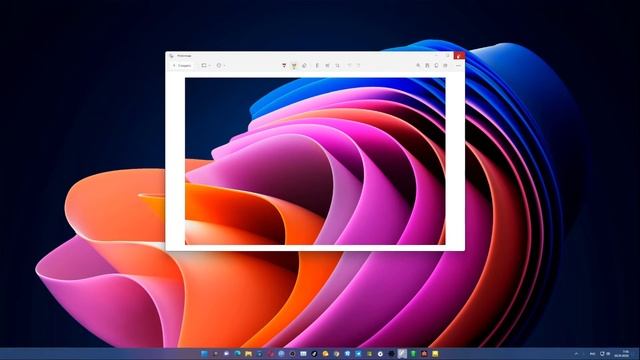Show hidden system tray icons
640x360 pixels.
576,353
